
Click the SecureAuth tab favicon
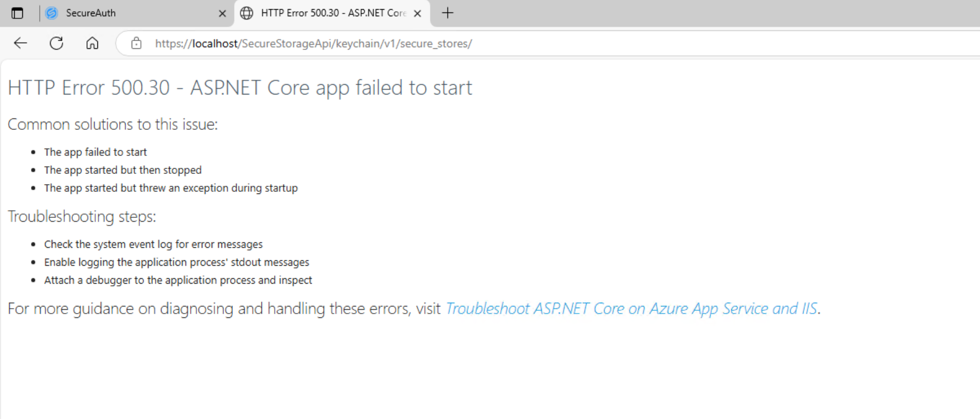[52, 13]
